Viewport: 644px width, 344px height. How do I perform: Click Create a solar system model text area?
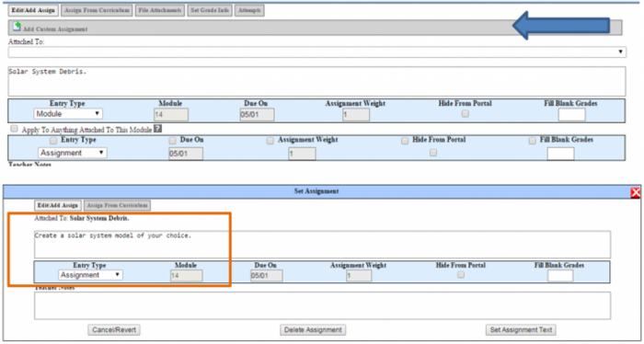pos(322,245)
